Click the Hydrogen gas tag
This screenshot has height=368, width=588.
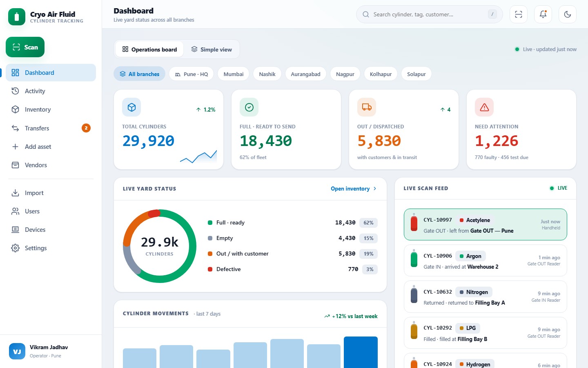(474, 364)
